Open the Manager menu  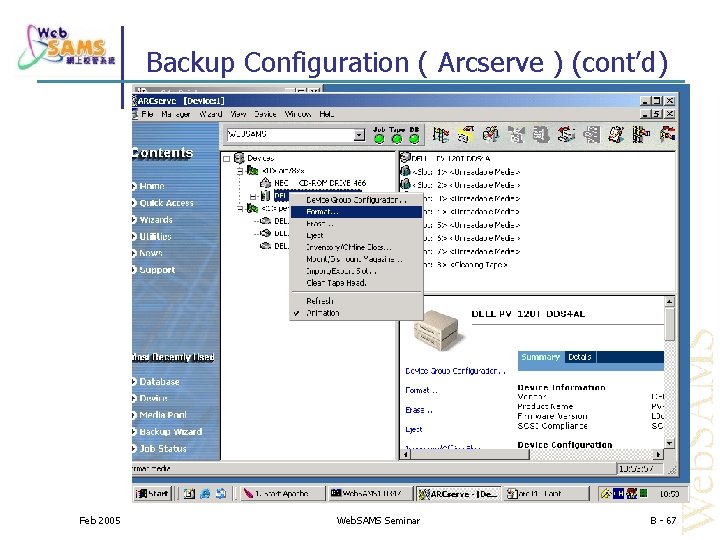click(175, 114)
